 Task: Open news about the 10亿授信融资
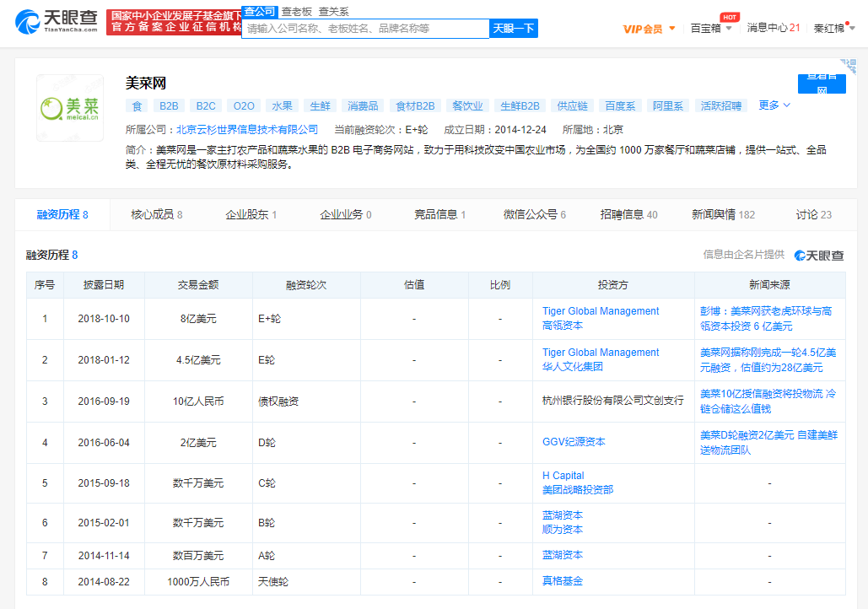768,402
